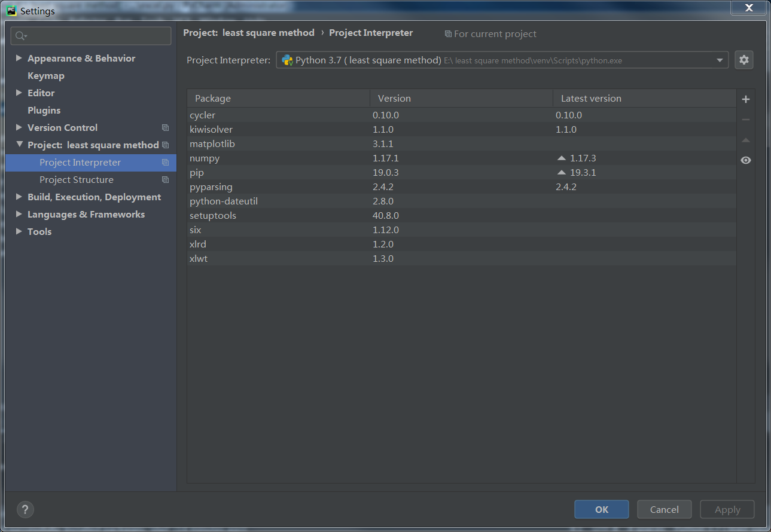The image size is (771, 532).
Task: Collapse Project: least square method section
Action: (19, 145)
